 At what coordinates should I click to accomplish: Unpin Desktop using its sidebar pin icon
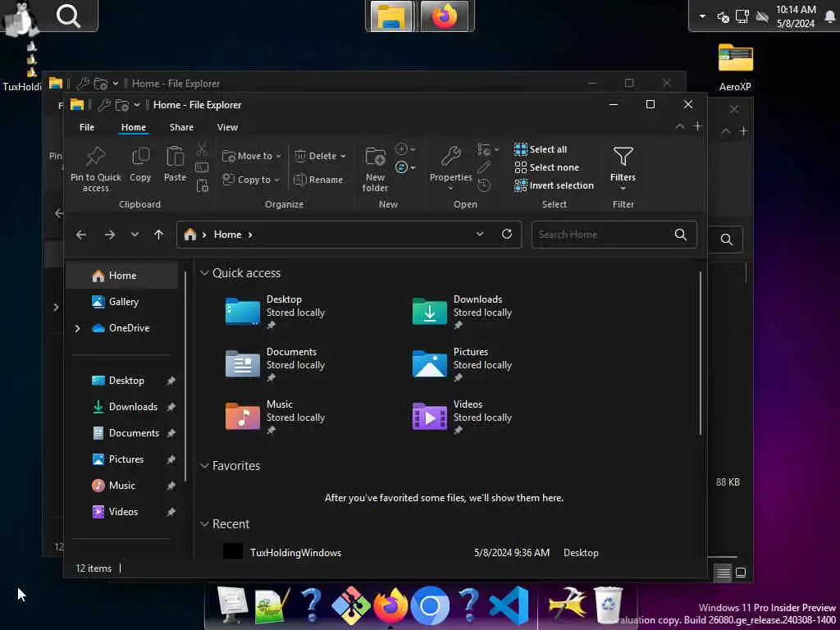171,381
